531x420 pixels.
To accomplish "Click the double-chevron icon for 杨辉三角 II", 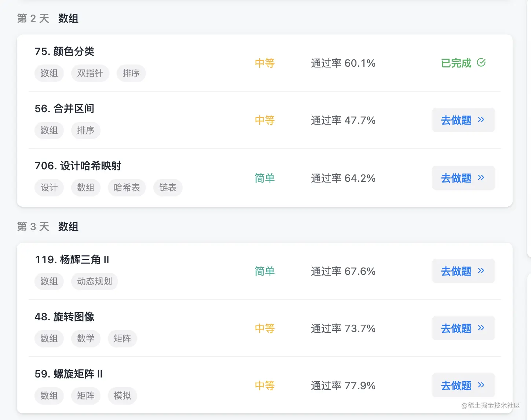I will [481, 271].
